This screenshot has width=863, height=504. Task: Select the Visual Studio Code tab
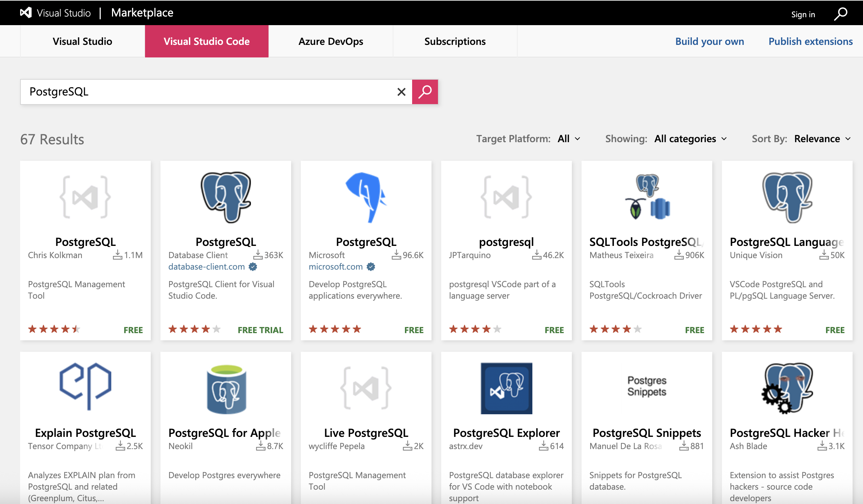[x=207, y=41]
